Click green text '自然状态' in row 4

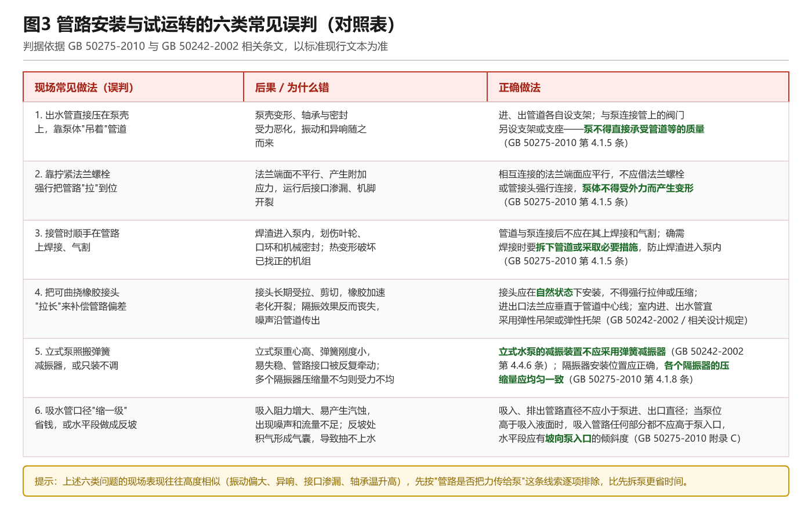tap(554, 293)
